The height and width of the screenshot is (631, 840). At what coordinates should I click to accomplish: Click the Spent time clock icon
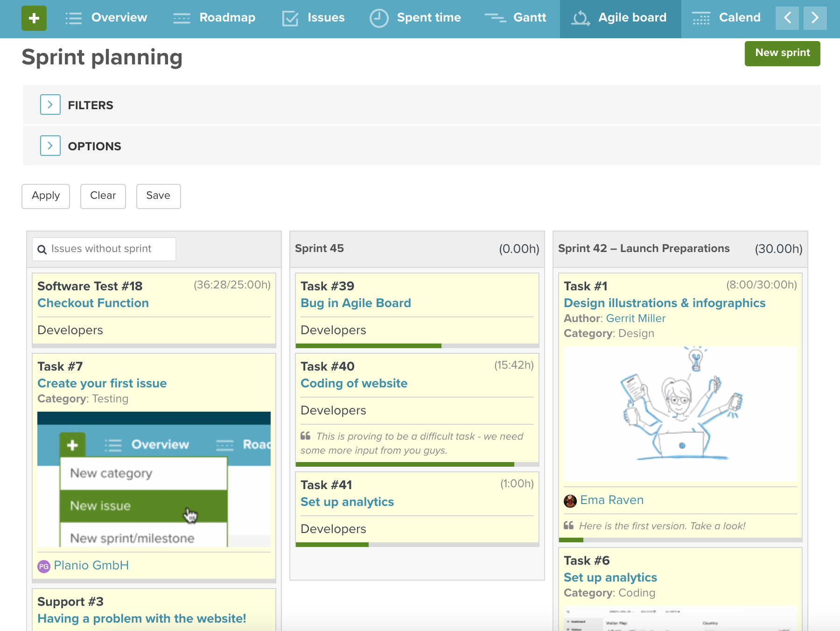(x=379, y=18)
